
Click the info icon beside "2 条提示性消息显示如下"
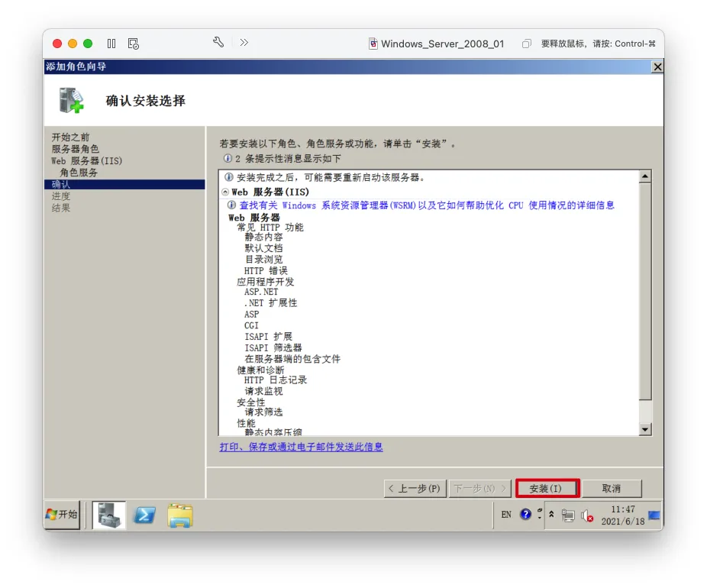tap(228, 158)
